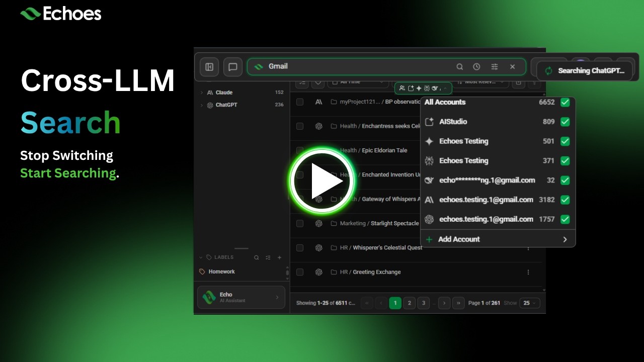Screen dimensions: 644x362
Task: Open search history clock icon
Action: point(476,66)
